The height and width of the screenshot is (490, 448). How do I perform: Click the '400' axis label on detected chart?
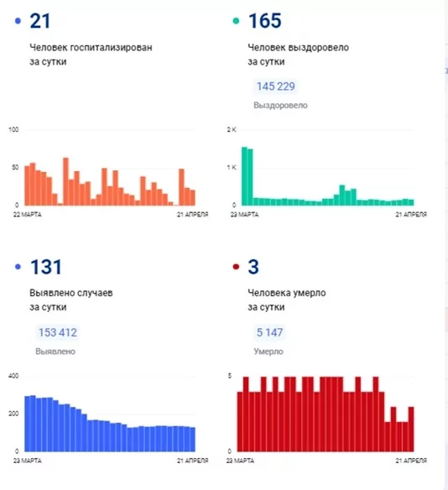click(13, 376)
